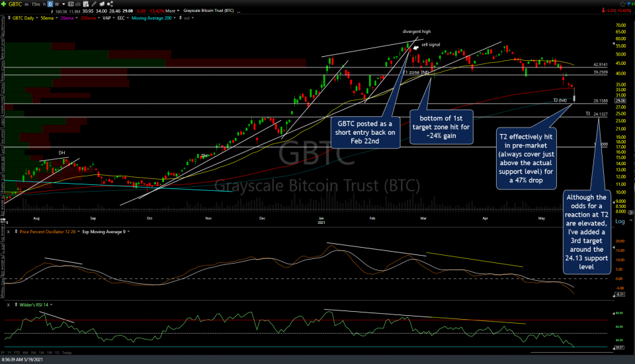Click the layout icon next to pencil
Image resolution: width=635 pixels, height=364 pixels.
coord(102,4)
